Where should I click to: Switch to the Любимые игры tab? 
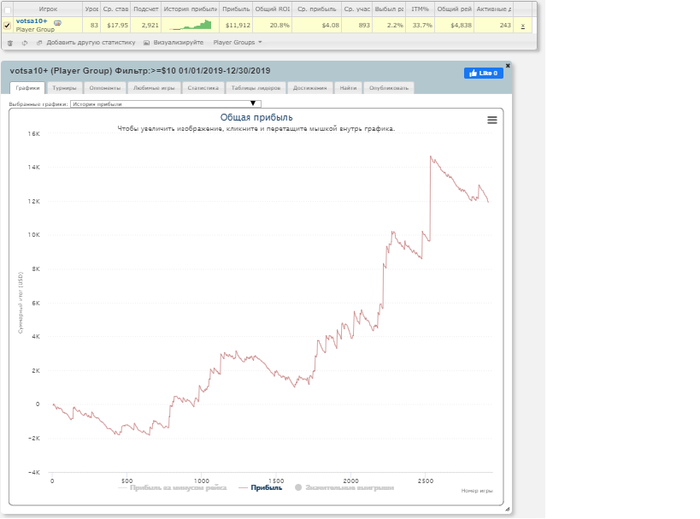point(154,88)
